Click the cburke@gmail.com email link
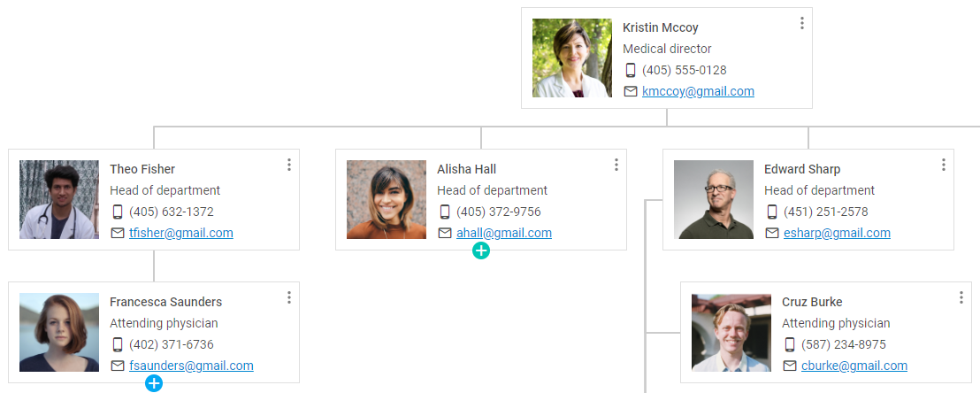980x393 pixels. [x=854, y=366]
